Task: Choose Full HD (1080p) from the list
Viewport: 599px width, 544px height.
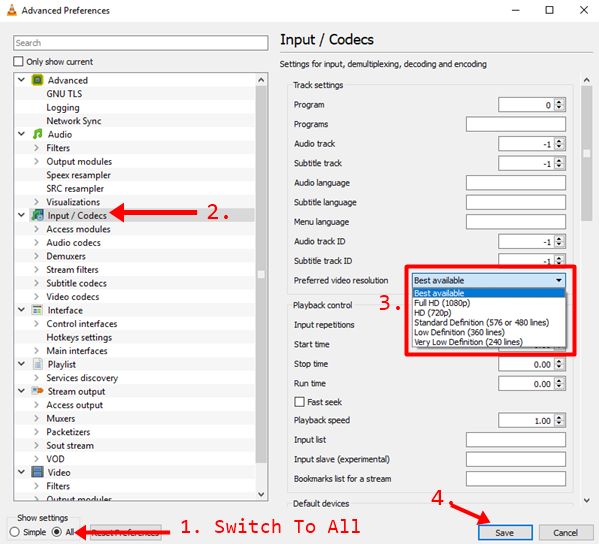Action: click(x=489, y=303)
